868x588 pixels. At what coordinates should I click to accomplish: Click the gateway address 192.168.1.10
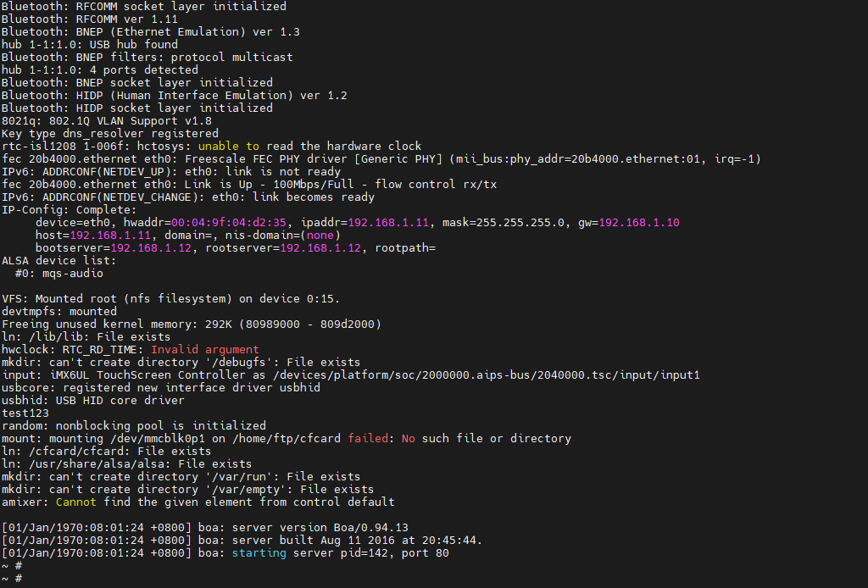(639, 222)
